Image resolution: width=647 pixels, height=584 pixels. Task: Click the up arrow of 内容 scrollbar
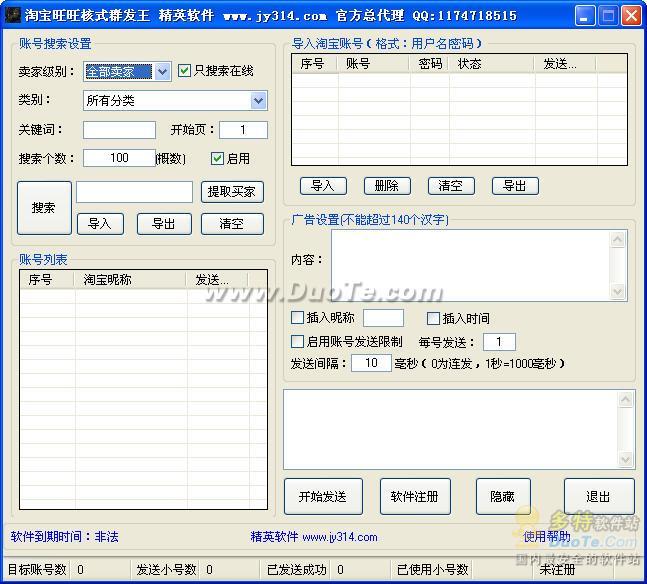pyautogui.click(x=618, y=240)
